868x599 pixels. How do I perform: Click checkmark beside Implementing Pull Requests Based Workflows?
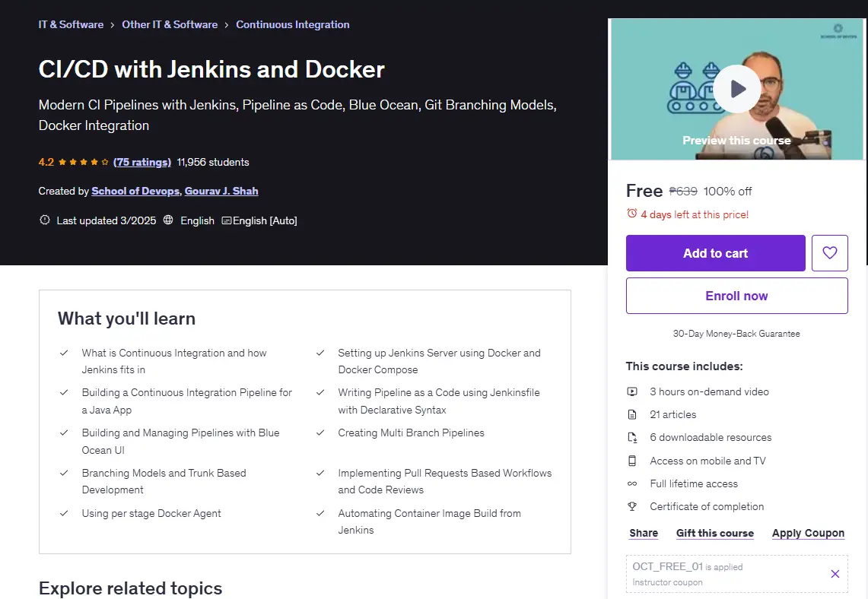pyautogui.click(x=320, y=473)
